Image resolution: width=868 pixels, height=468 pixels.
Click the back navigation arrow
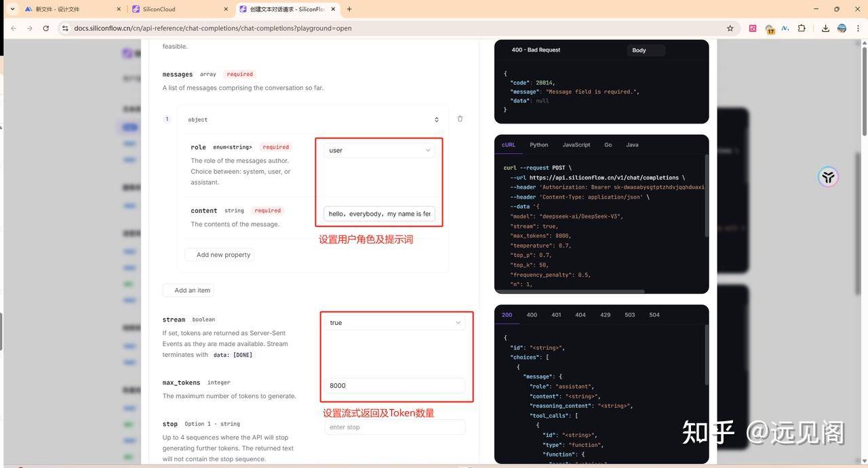(x=13, y=28)
